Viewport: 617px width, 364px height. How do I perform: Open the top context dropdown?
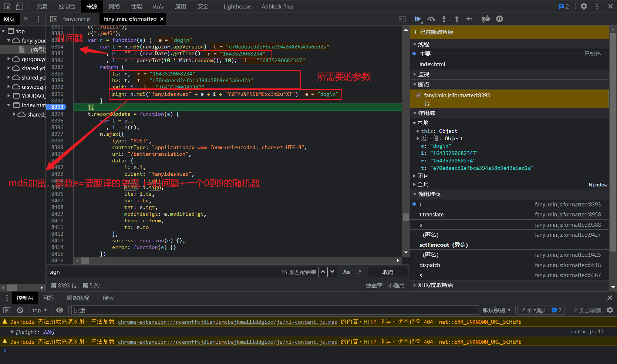(40, 310)
